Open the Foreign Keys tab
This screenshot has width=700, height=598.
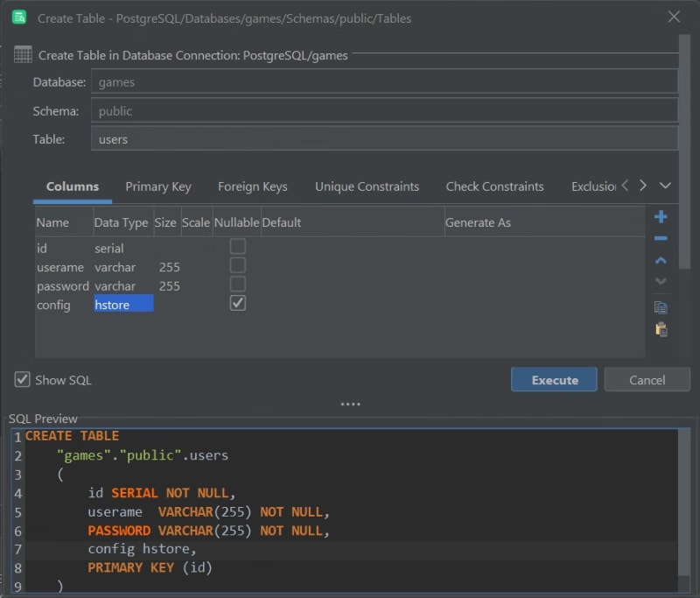point(253,186)
